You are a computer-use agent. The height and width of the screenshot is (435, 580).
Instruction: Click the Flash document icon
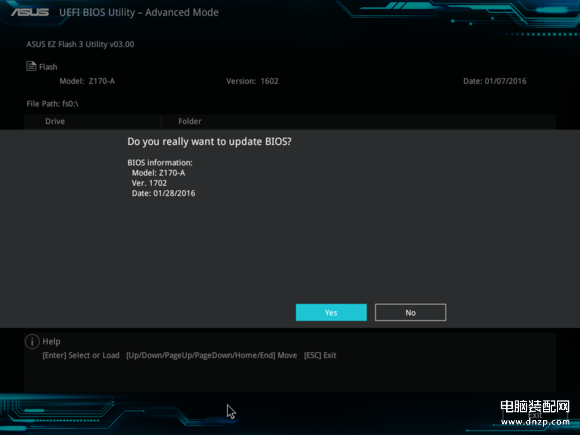(x=31, y=66)
